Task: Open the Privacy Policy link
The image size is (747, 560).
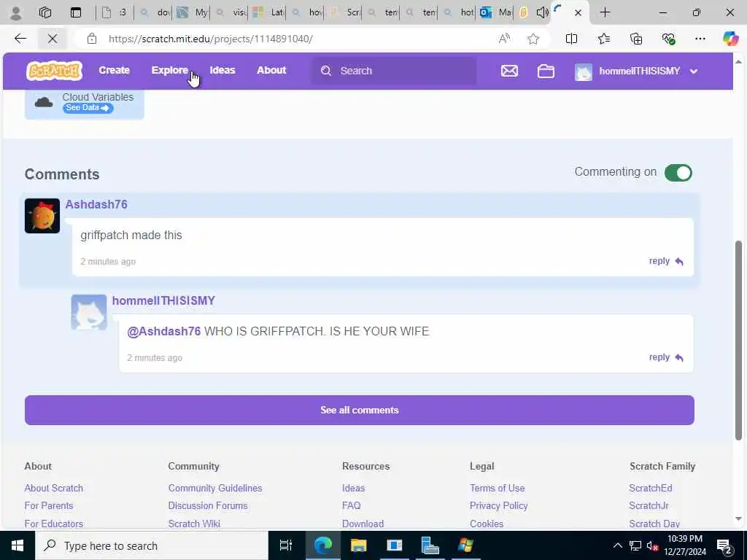Action: point(499,506)
